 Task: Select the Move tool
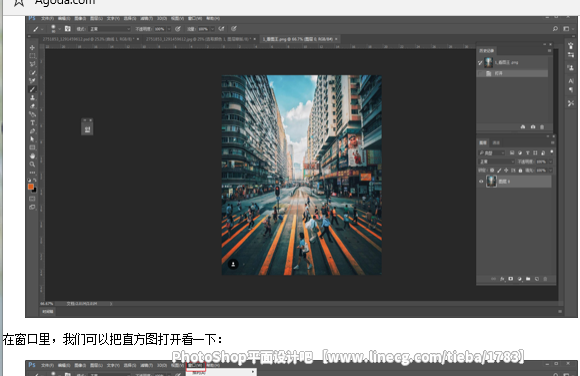(x=32, y=48)
